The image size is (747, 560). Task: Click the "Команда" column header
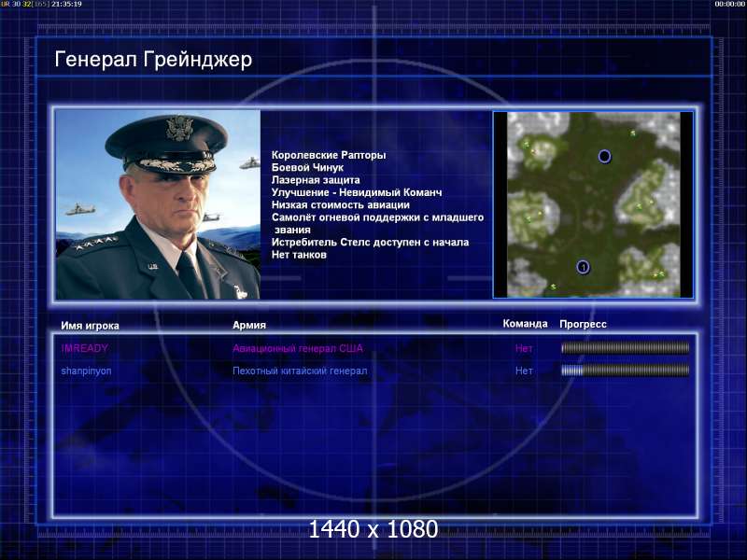tap(525, 324)
